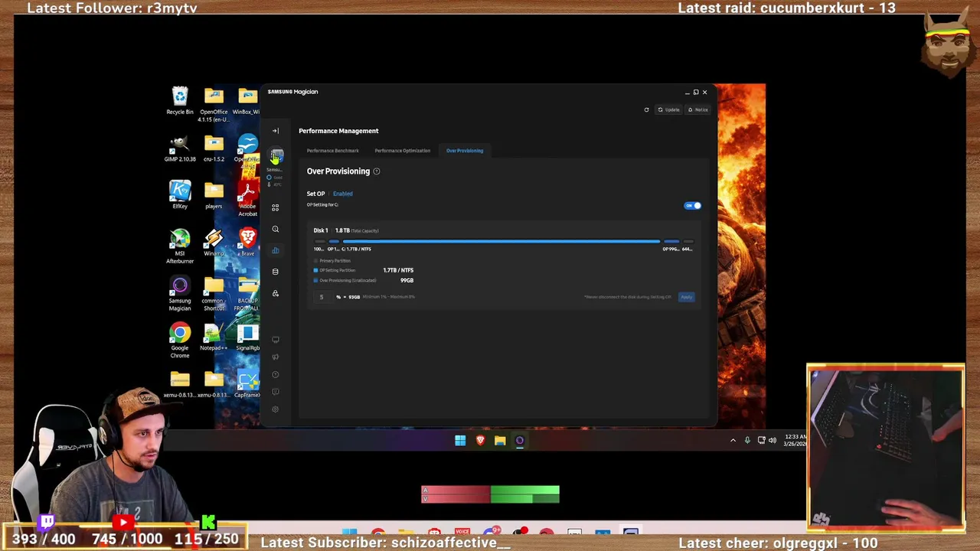Open the Performance Management chart sidebar icon
980x551 pixels.
coord(276,250)
